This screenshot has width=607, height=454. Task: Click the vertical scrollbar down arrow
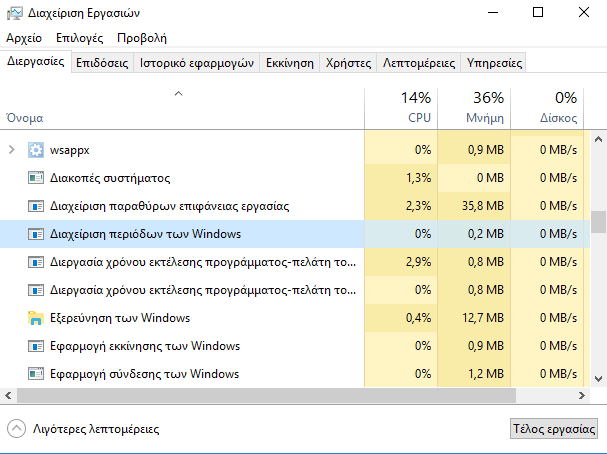point(598,378)
